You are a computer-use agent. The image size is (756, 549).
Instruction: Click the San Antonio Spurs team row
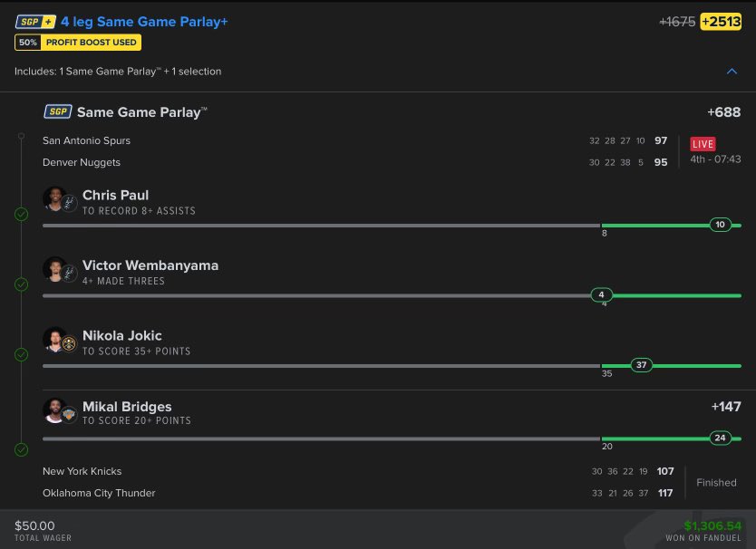(86, 140)
